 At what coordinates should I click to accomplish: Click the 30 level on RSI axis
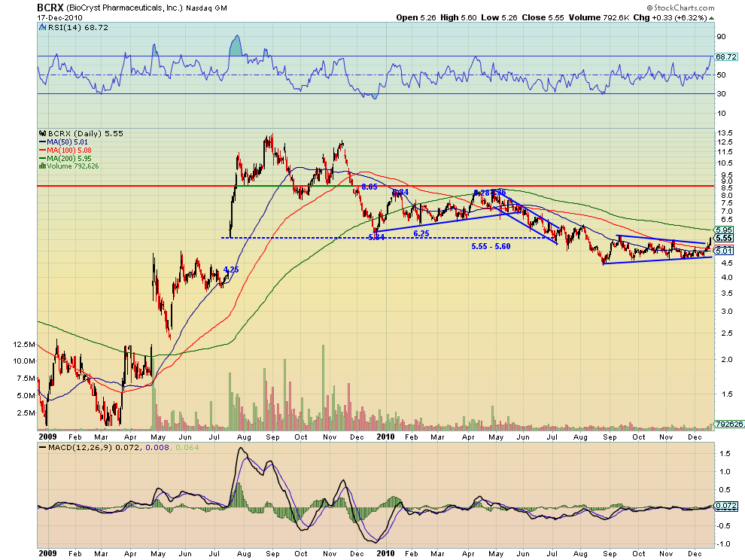[x=721, y=93]
